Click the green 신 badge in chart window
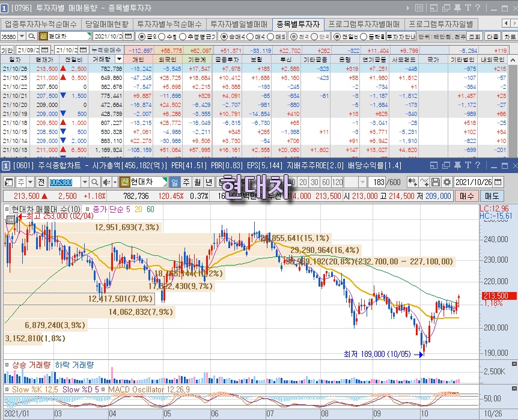Viewport: 518px width, 420px height. coord(124,182)
